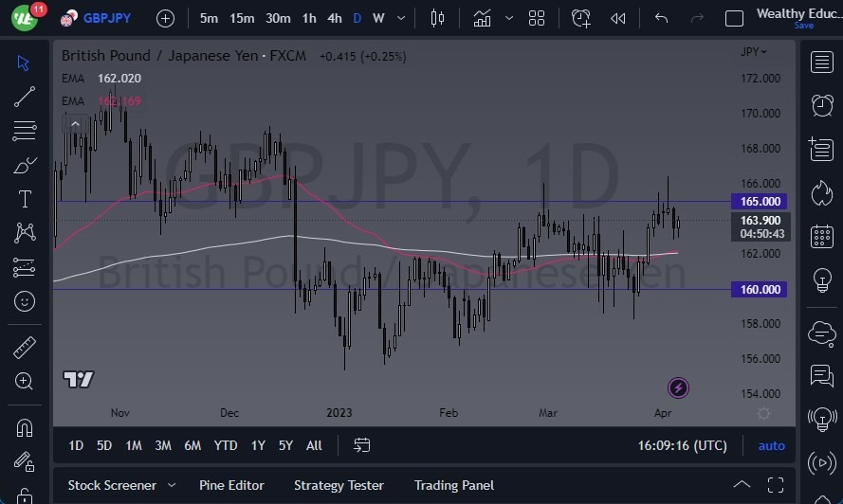The width and height of the screenshot is (843, 504).
Task: Set date range to 5D
Action: [x=104, y=445]
